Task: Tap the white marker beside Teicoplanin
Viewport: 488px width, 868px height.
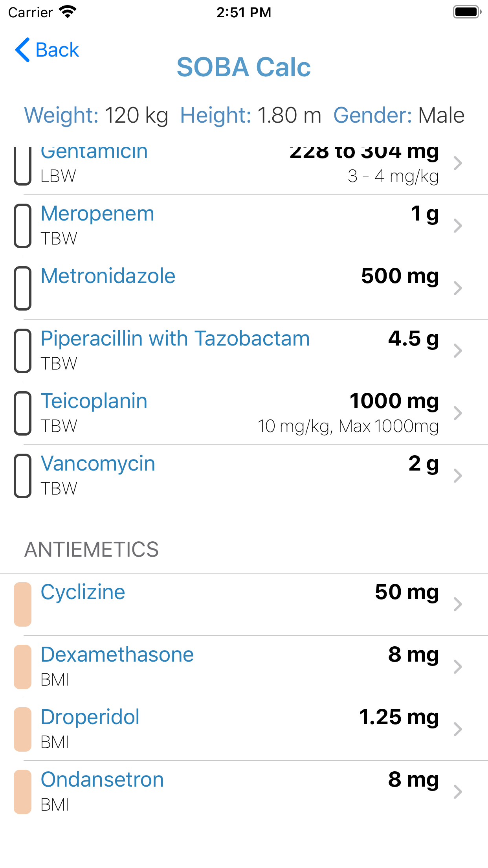Action: pos(23,413)
